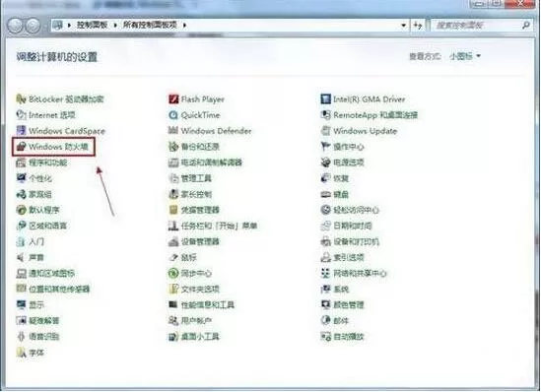Open address bar history dropdown arrow
541x392 pixels.
[x=403, y=26]
